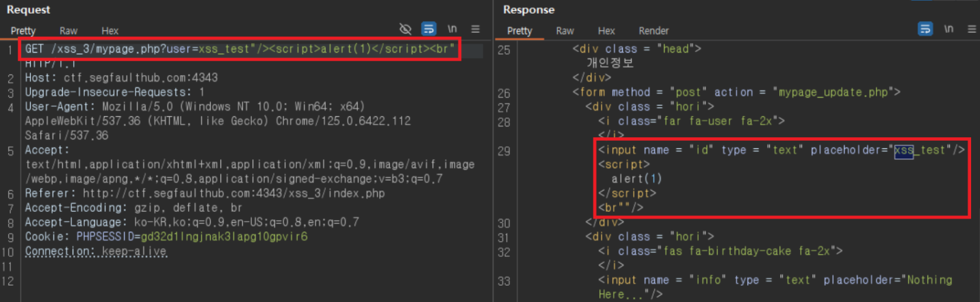Click the 개인정보 text in response
The image size is (980, 302).
tap(610, 63)
